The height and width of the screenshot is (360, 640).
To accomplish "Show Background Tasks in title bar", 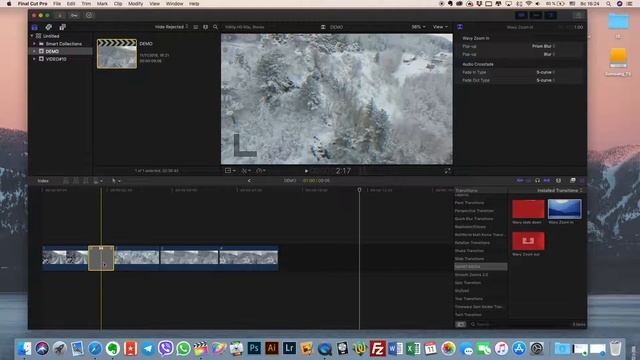I will click(89, 15).
